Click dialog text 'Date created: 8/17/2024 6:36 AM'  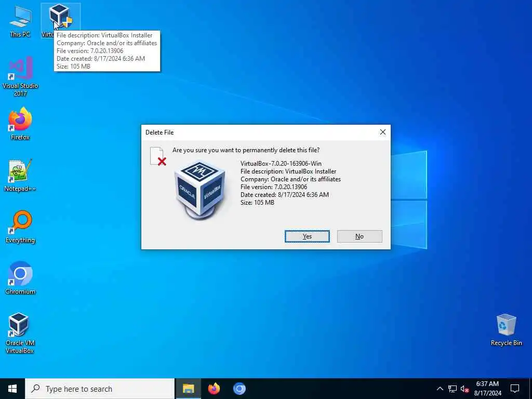pyautogui.click(x=285, y=195)
